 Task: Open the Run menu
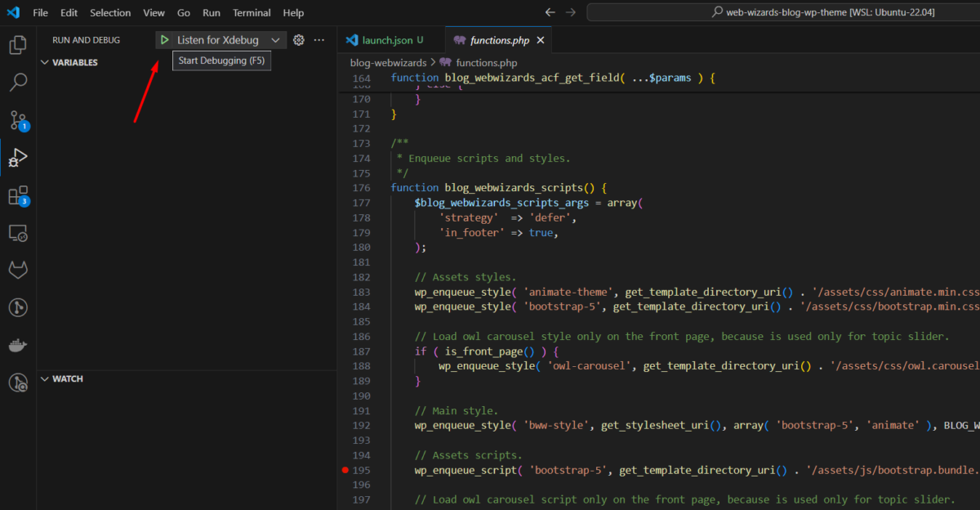point(212,12)
